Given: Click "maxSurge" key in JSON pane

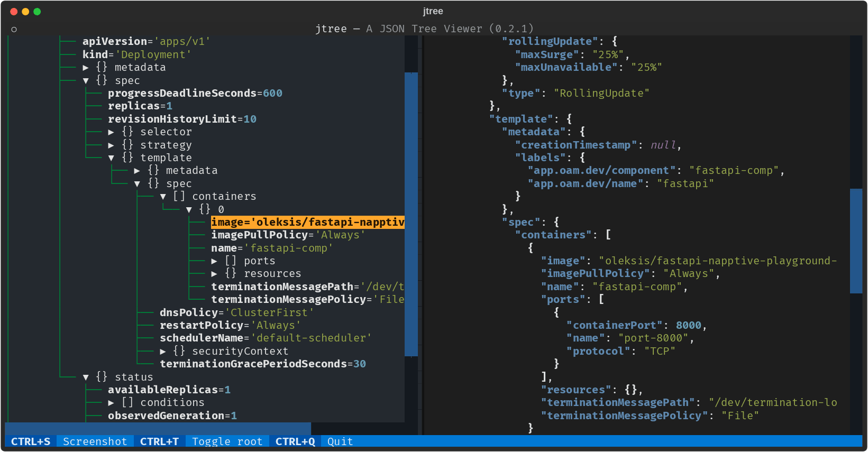Looking at the screenshot, I should (x=547, y=54).
